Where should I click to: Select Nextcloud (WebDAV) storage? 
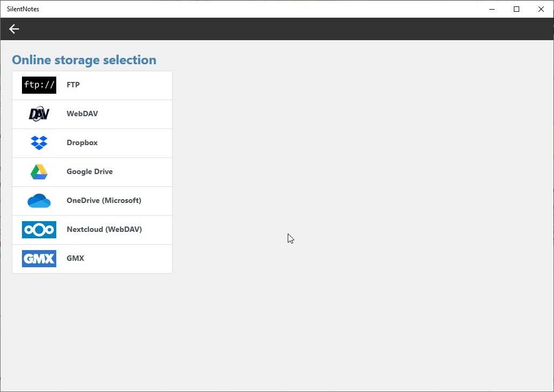click(x=91, y=229)
